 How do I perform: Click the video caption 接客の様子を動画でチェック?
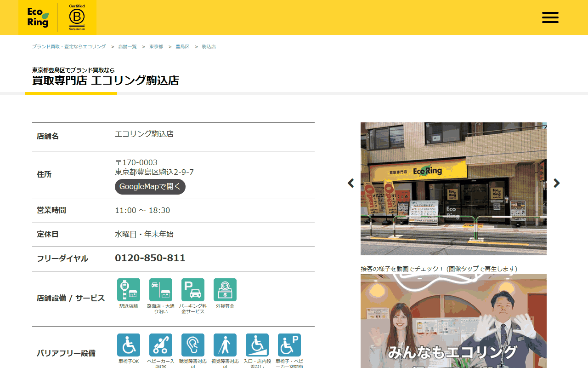point(439,269)
